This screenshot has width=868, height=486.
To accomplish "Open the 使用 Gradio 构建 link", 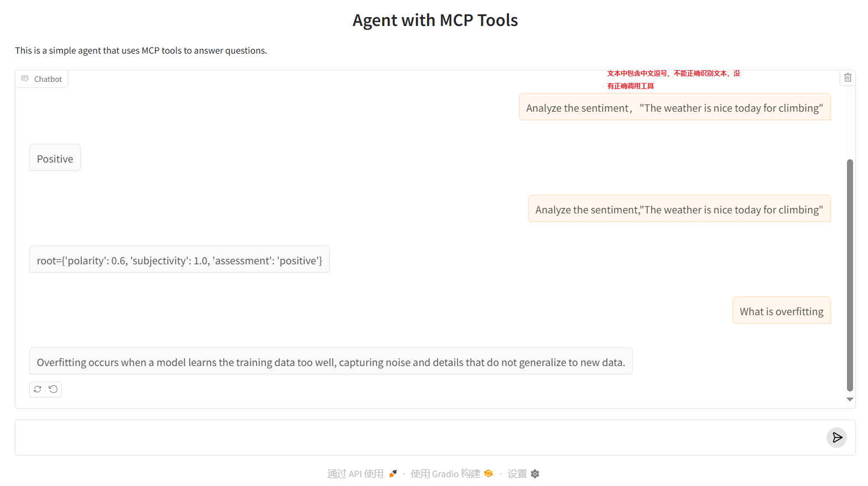I will 451,474.
